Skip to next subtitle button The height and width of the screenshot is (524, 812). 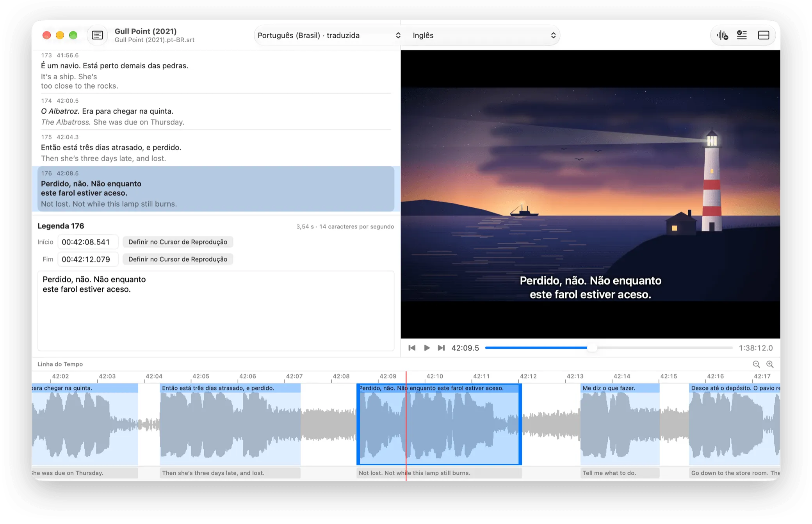441,348
